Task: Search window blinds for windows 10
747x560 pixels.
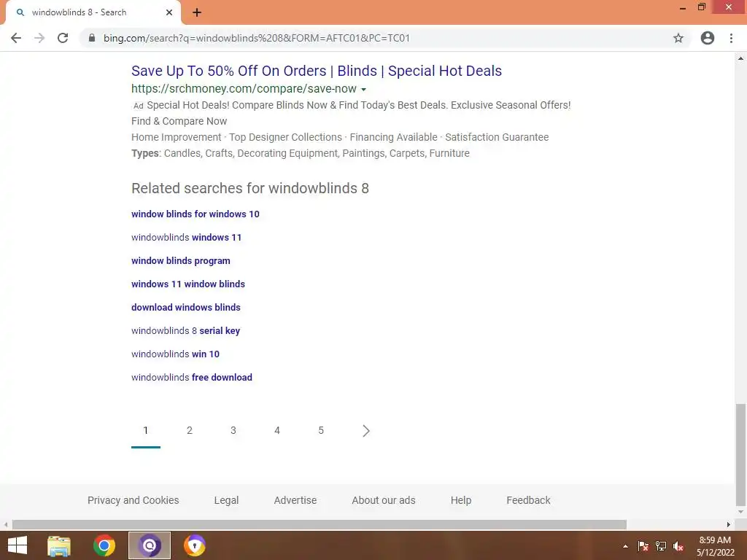Action: pyautogui.click(x=196, y=214)
